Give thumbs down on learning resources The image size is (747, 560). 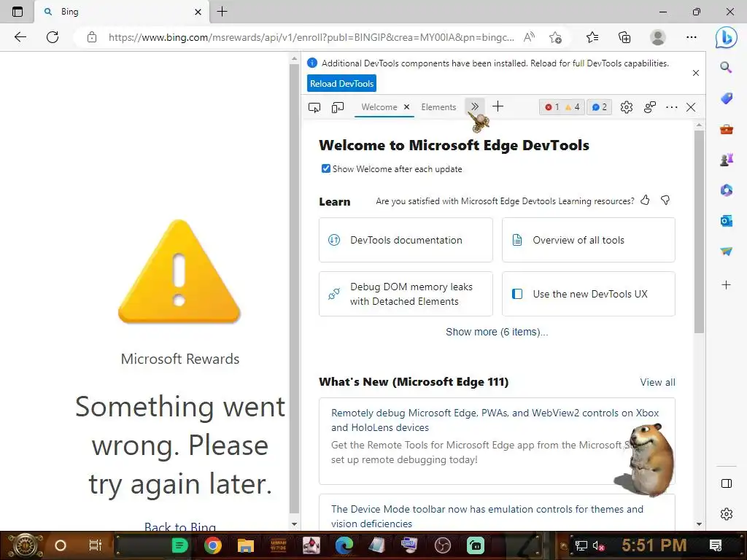(x=665, y=200)
